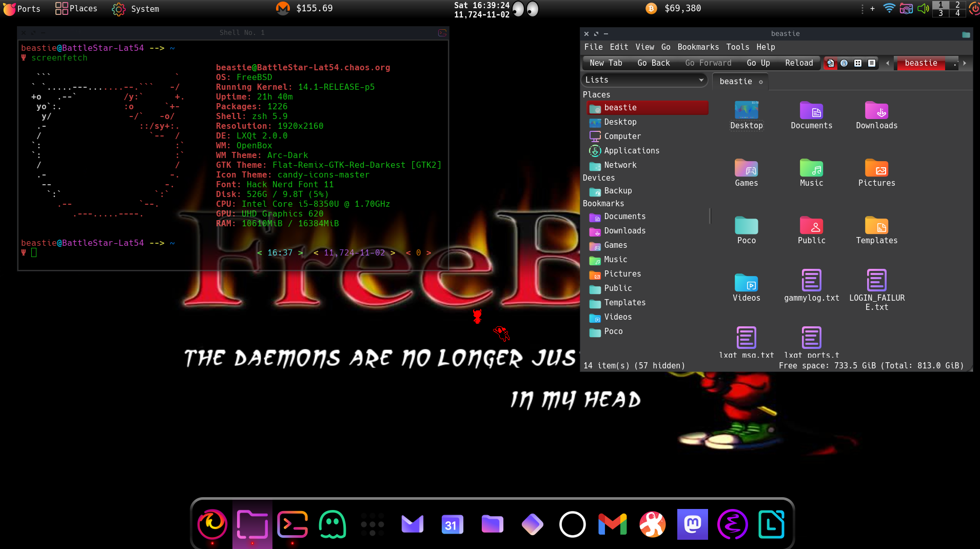Click the Reload button
The width and height of the screenshot is (980, 549).
pos(799,63)
